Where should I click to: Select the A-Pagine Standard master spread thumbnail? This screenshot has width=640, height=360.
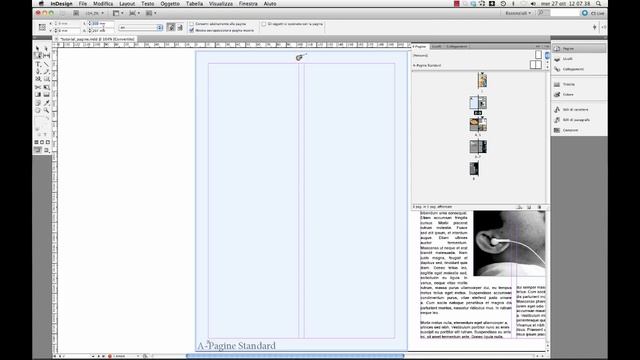tap(536, 65)
